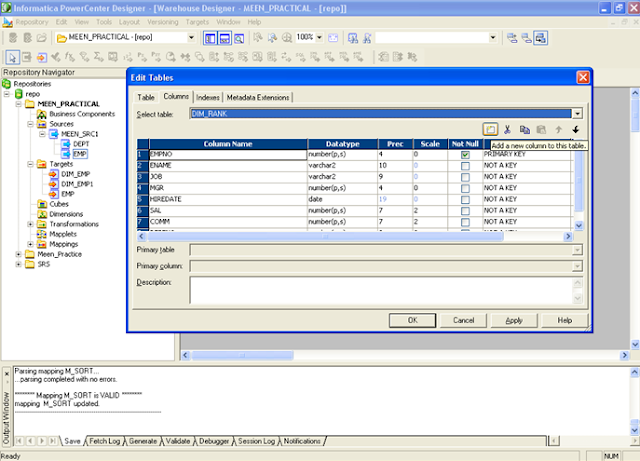
Task: Check Not Null for HIREDATE row
Action: point(465,200)
